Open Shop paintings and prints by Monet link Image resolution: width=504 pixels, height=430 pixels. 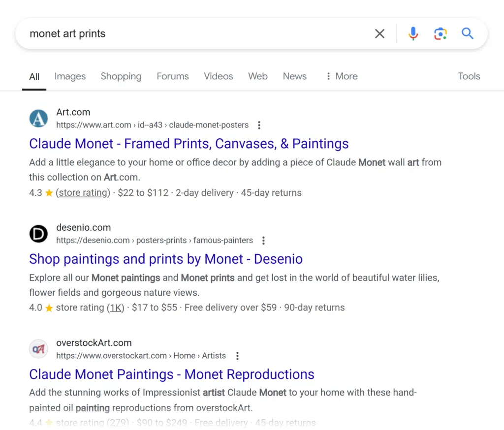coord(165,259)
